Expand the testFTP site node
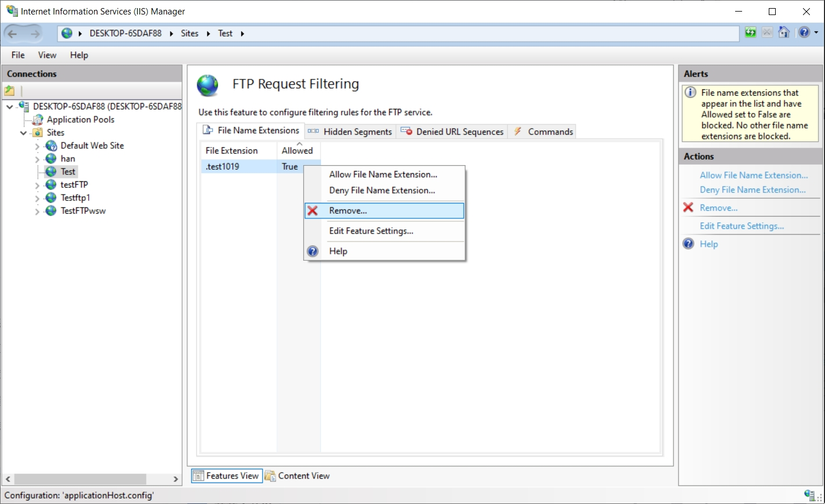Viewport: 825px width, 504px height. coord(37,185)
